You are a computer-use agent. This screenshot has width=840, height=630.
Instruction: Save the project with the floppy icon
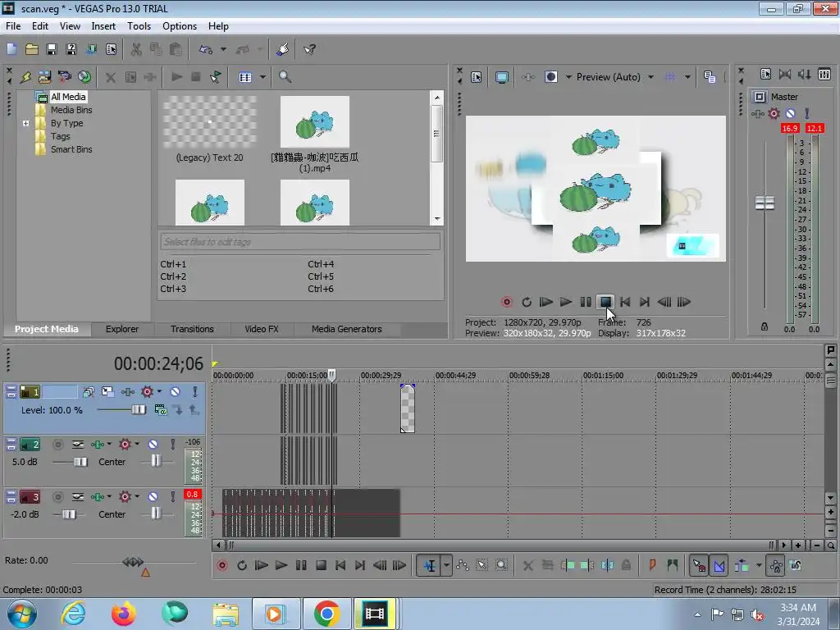pyautogui.click(x=52, y=49)
